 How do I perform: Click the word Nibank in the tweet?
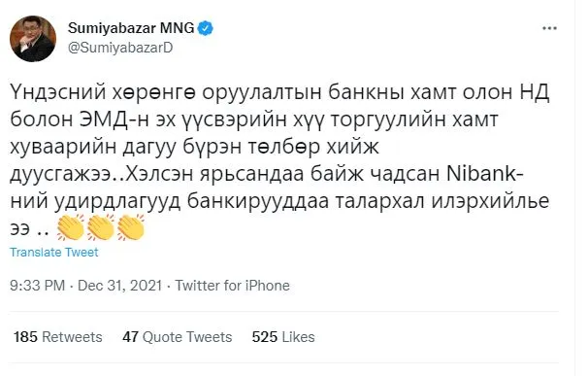click(x=482, y=174)
